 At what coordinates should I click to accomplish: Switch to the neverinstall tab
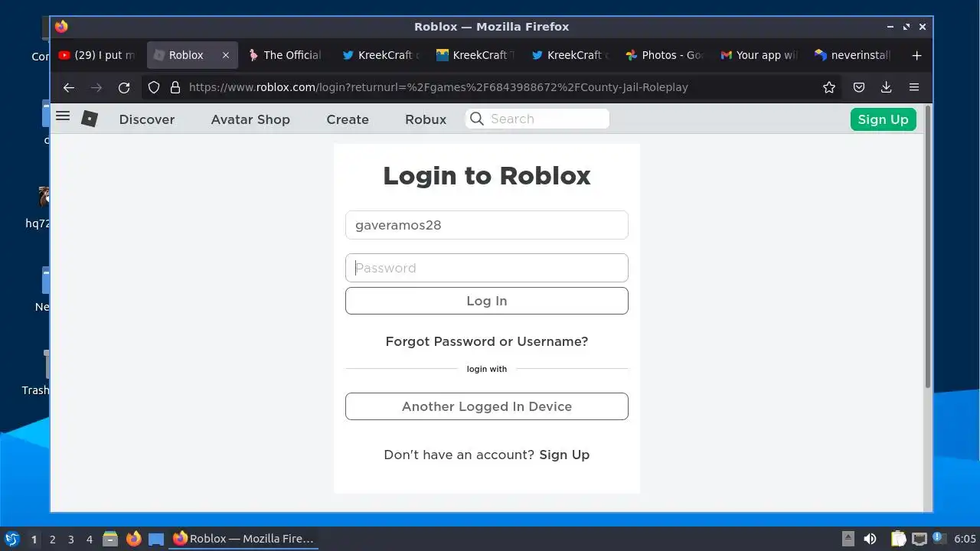click(x=852, y=55)
